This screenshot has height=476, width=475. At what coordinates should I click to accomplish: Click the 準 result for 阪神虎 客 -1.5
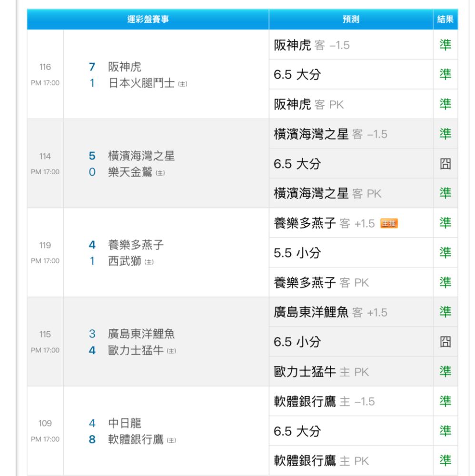pos(445,45)
